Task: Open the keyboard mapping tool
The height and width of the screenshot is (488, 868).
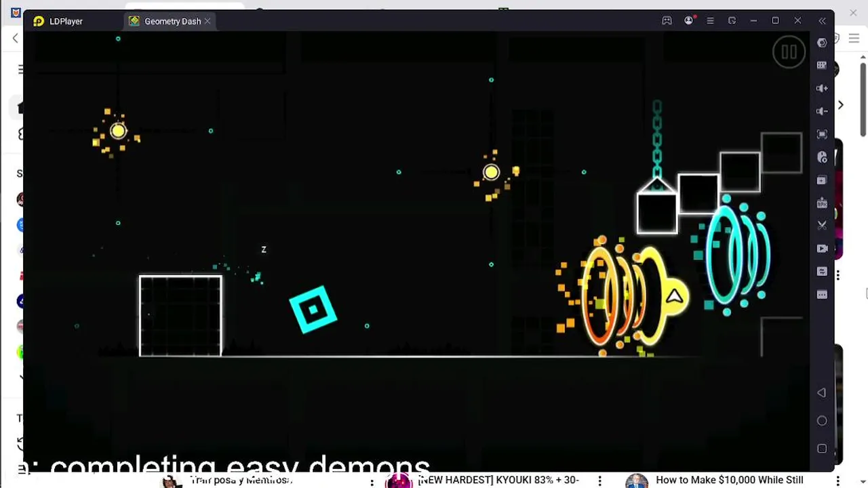Action: click(x=823, y=65)
